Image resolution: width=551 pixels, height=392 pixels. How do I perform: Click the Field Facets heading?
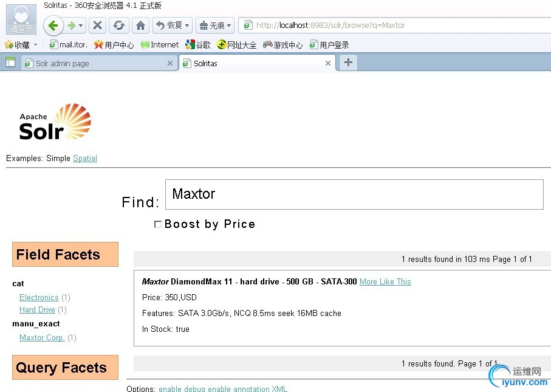(x=65, y=254)
